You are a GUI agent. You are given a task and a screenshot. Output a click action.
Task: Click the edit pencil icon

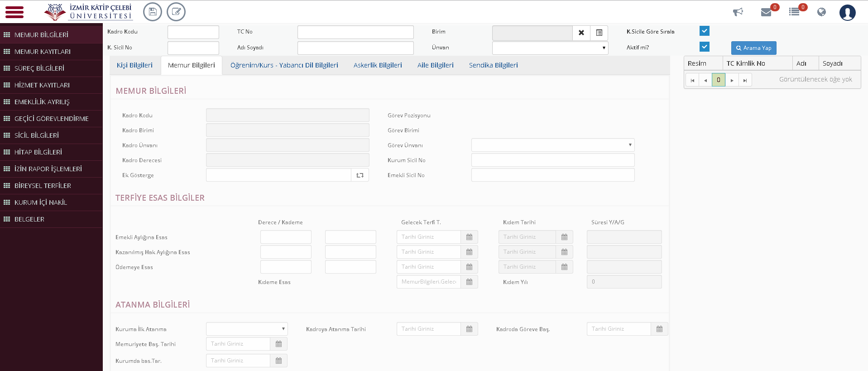[x=176, y=12]
